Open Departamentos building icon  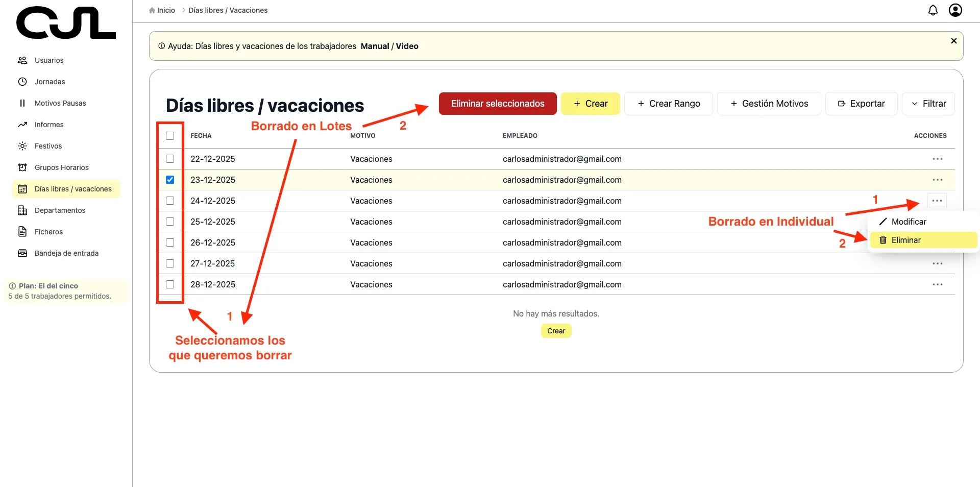pyautogui.click(x=22, y=210)
